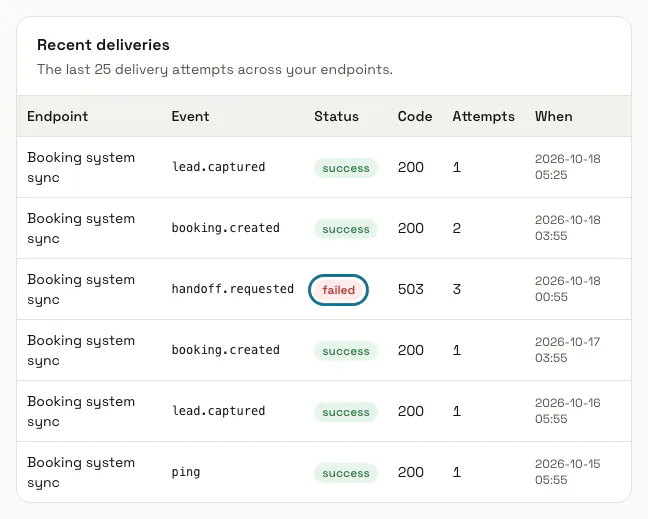This screenshot has height=519, width=648.
Task: Click timestamp 2026-10-15 05:55
Action: [x=567, y=472]
